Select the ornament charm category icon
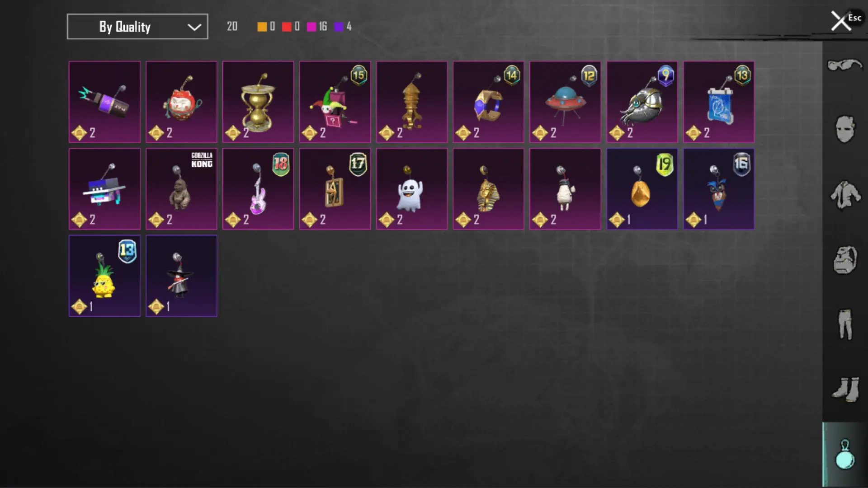The width and height of the screenshot is (868, 488). [x=844, y=455]
